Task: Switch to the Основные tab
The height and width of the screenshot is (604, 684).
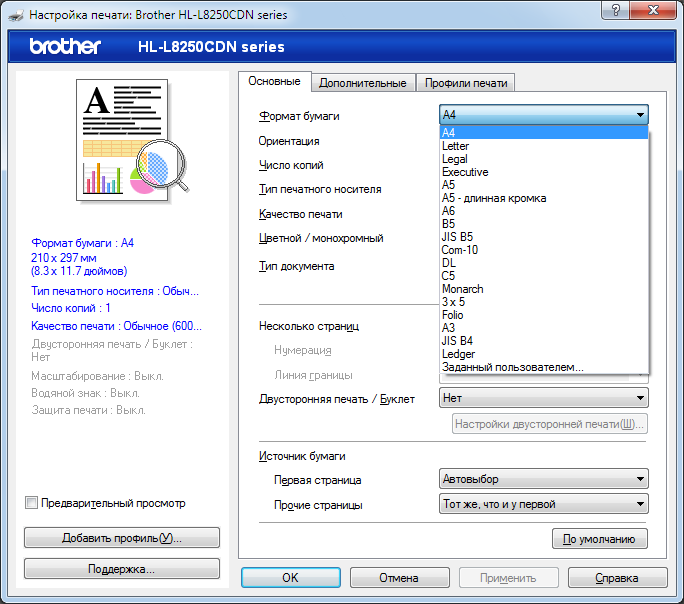Action: 274,82
